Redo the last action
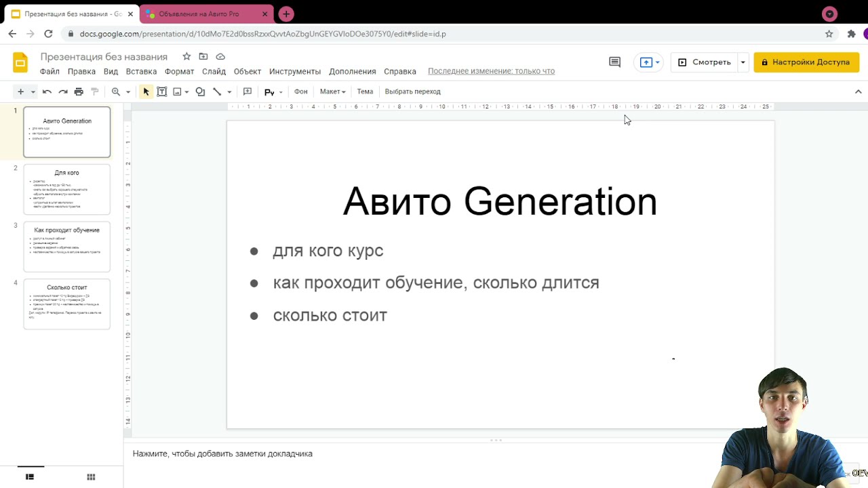 [x=63, y=91]
